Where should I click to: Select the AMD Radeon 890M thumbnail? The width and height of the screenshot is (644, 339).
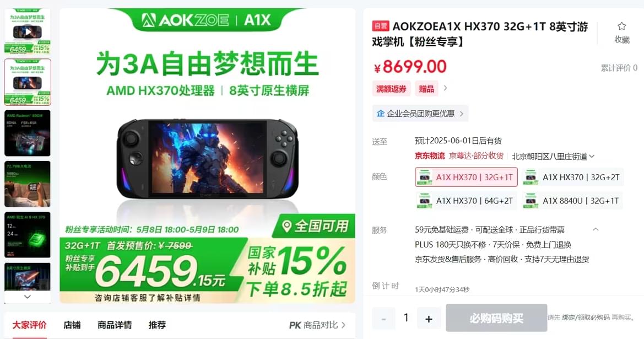(x=28, y=133)
